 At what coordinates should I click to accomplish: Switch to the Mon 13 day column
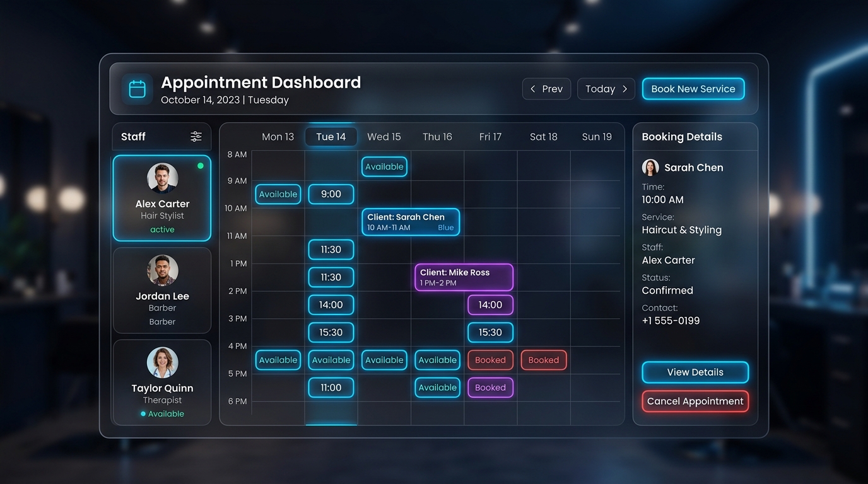[x=278, y=137]
